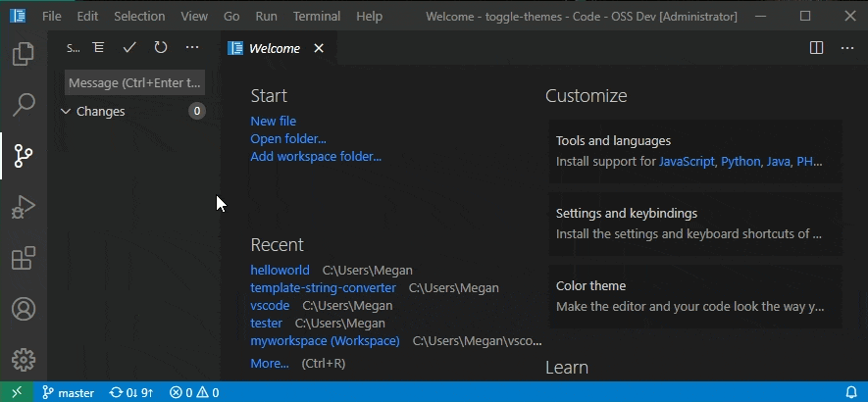The height and width of the screenshot is (402, 868).
Task: Open the Help menu
Action: 369,16
